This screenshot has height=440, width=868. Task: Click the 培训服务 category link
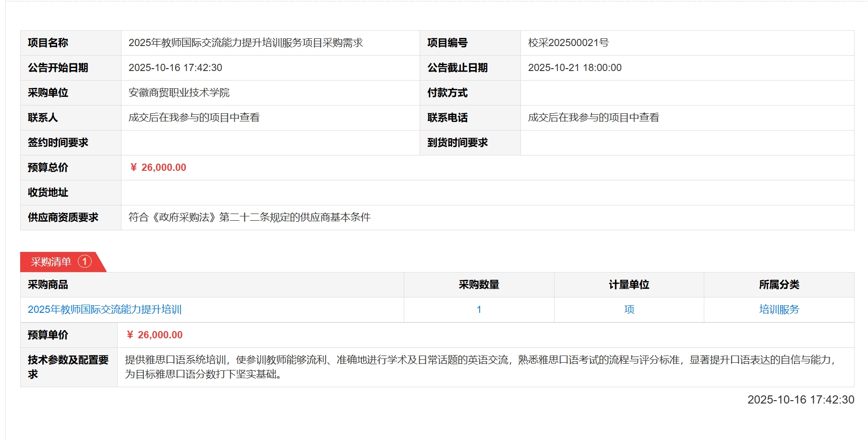click(x=779, y=309)
